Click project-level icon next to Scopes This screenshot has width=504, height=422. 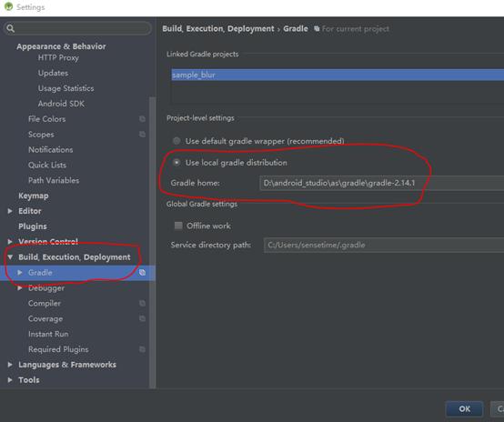142,134
